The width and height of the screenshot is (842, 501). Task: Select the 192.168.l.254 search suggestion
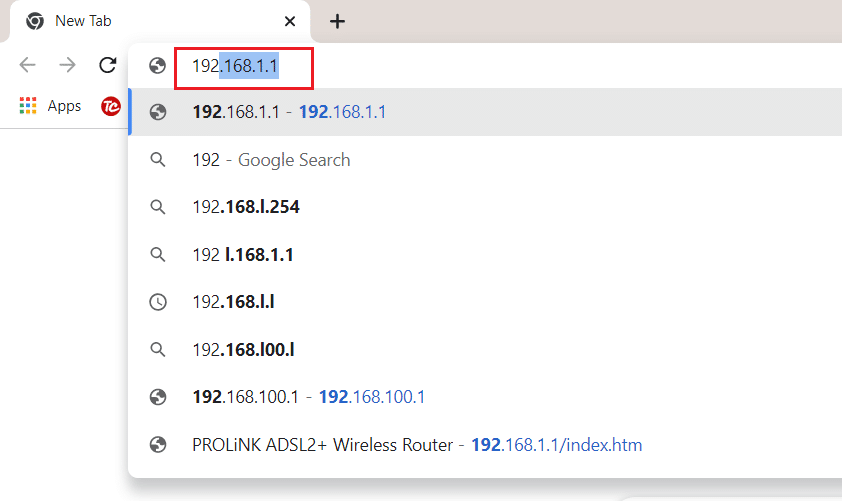[246, 207]
